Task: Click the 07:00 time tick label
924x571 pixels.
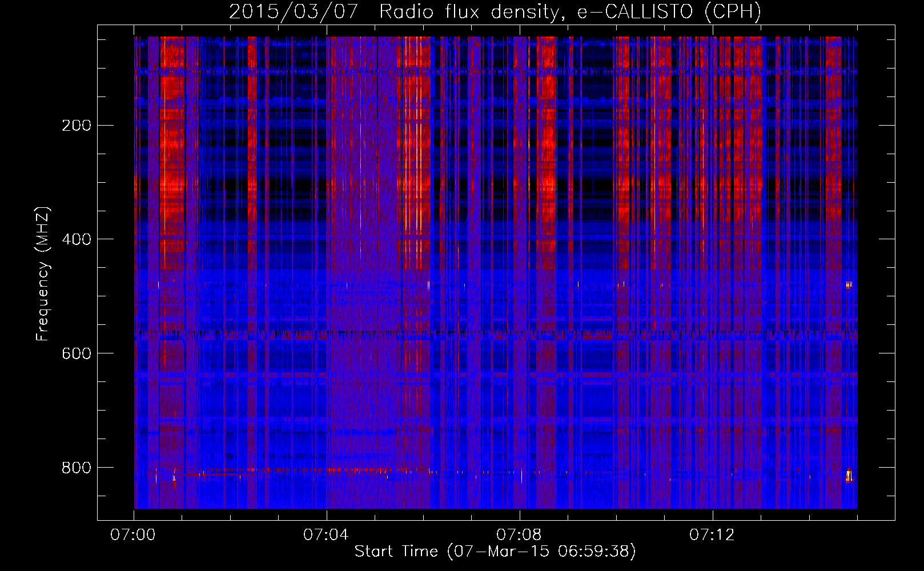Action: [x=133, y=535]
